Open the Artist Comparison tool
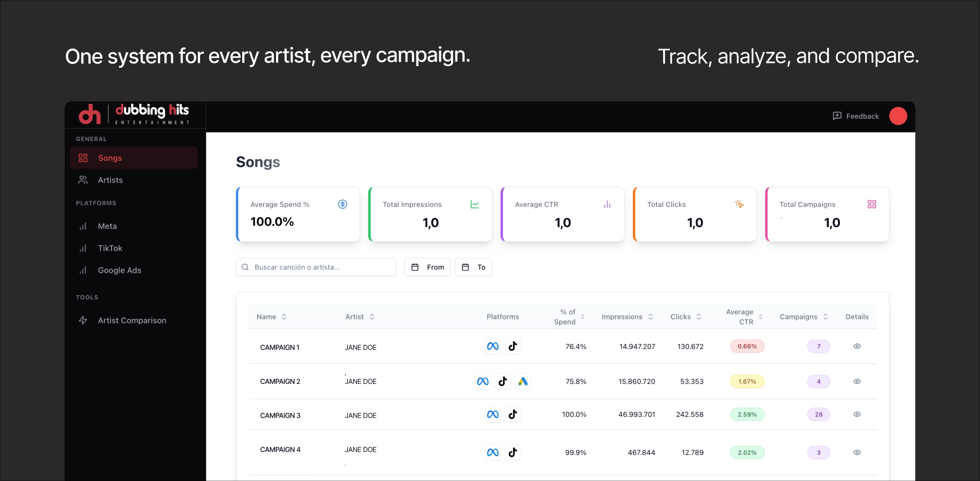Image resolution: width=980 pixels, height=481 pixels. point(132,320)
